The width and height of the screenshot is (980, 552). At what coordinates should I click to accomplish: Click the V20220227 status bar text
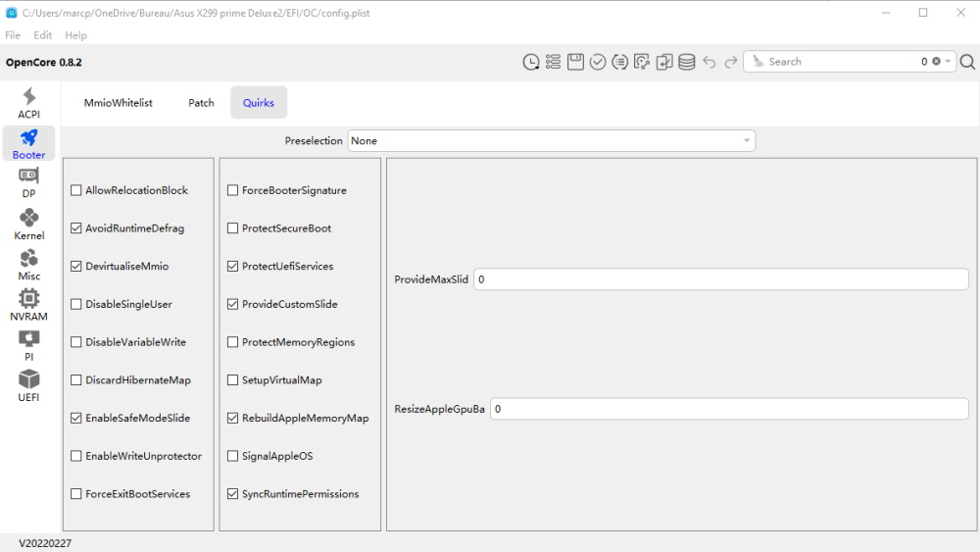(45, 543)
